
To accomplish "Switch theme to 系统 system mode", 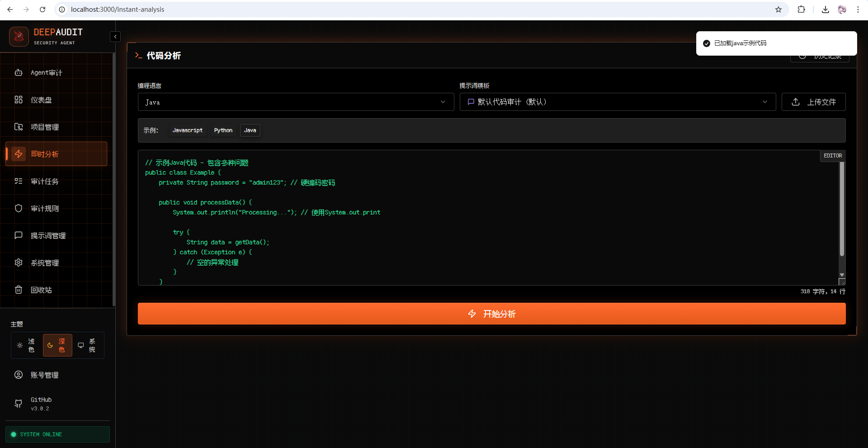I will click(88, 345).
